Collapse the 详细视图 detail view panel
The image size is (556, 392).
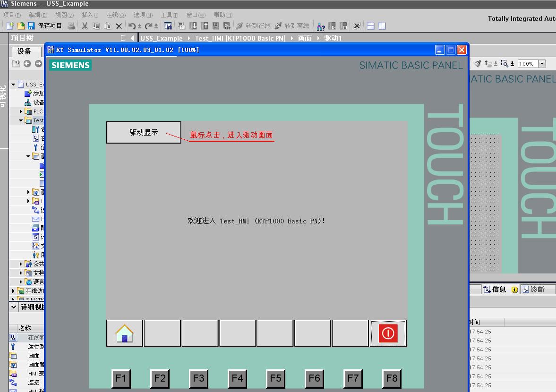[x=14, y=307]
